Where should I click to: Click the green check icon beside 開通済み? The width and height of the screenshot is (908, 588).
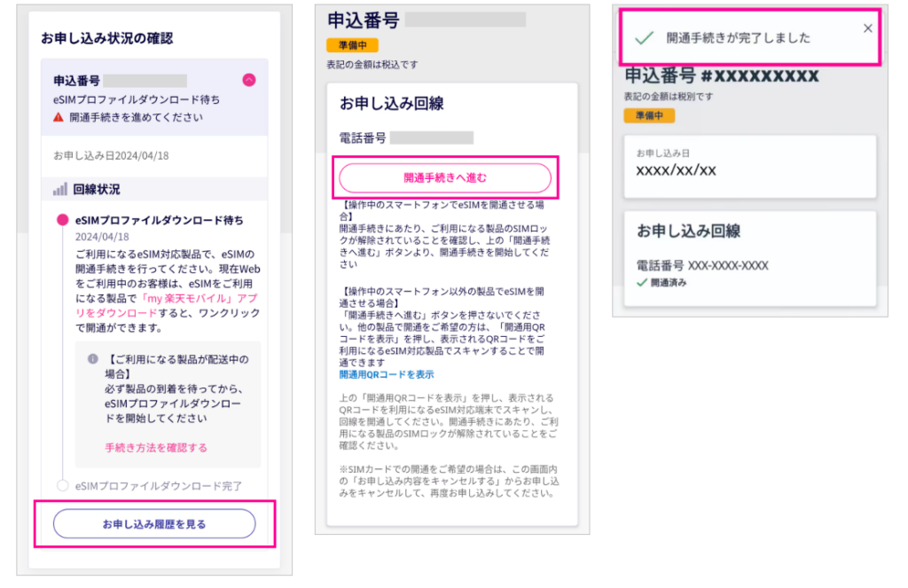coord(642,283)
